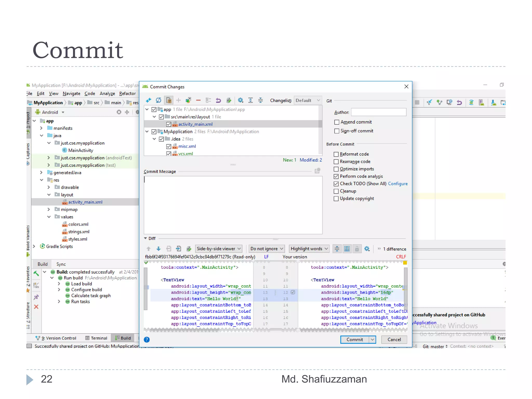Expand the manifests folder in Project tree
The image size is (532, 399).
pos(41,128)
